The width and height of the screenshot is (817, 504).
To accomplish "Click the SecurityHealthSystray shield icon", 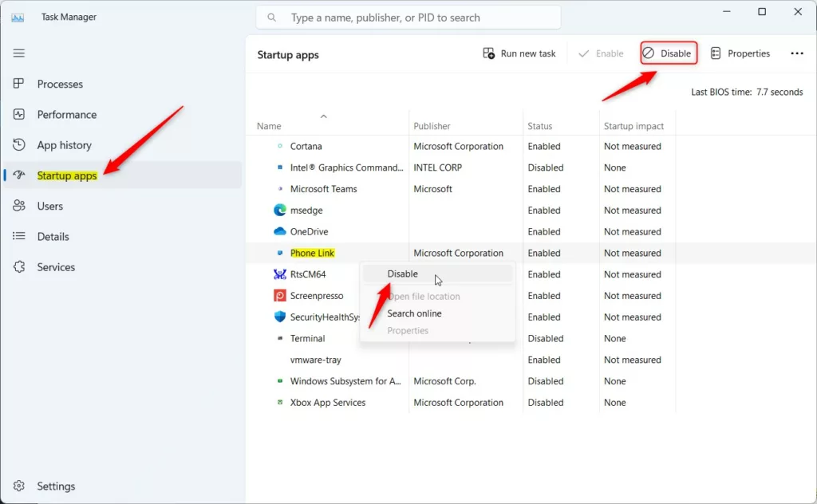I will [x=280, y=317].
